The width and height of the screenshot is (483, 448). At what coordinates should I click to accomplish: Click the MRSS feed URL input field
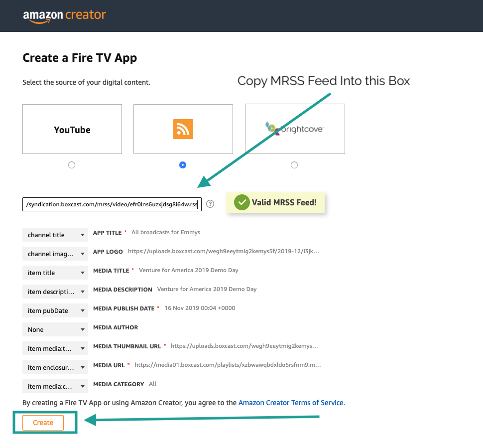[112, 204]
